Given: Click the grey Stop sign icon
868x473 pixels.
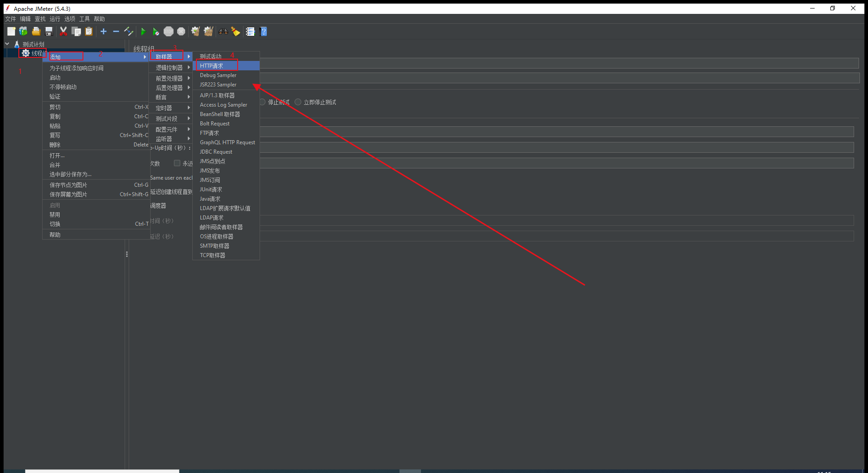Looking at the screenshot, I should (x=169, y=31).
